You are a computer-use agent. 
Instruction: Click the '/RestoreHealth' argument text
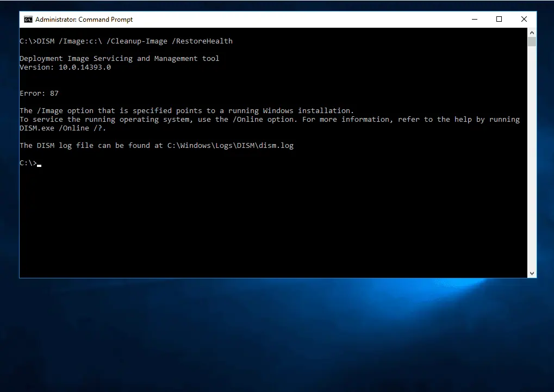point(202,41)
